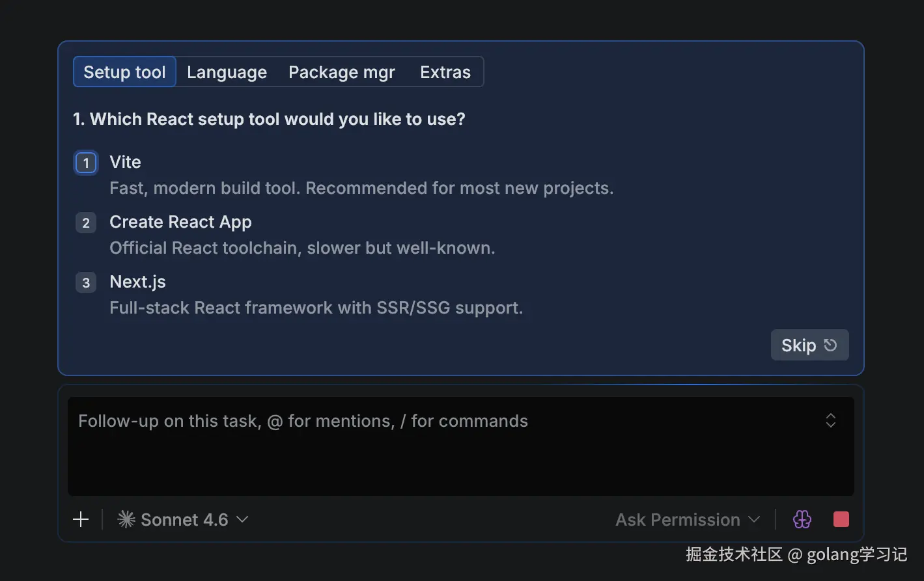Open the Ask Permission dropdown
The image size is (924, 581).
[688, 519]
